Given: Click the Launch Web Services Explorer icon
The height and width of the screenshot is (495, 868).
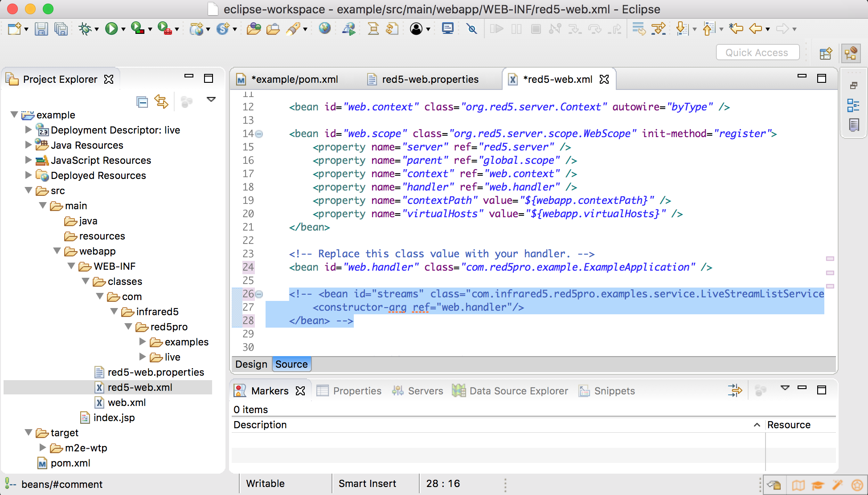Looking at the screenshot, I should [348, 29].
